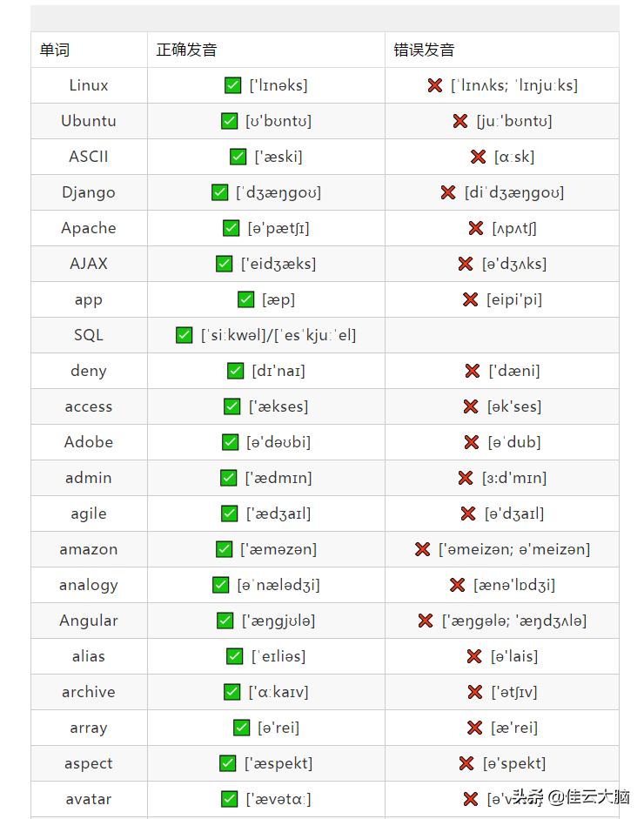Click the red X in the Angular row
Screen dimensions: 644x819
coord(425,621)
